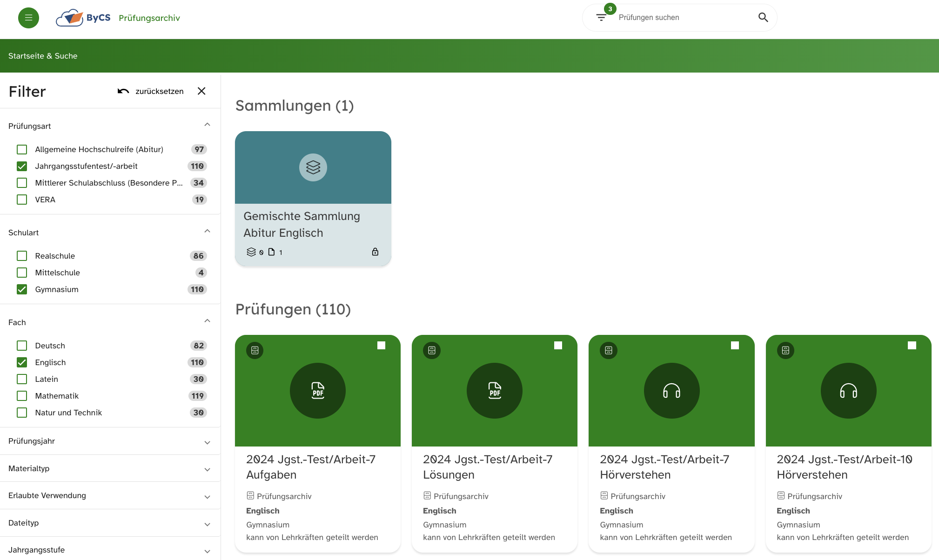Select checkbox on Arbeit-10 Hörverstehen card
This screenshot has height=560, width=939.
pos(912,345)
